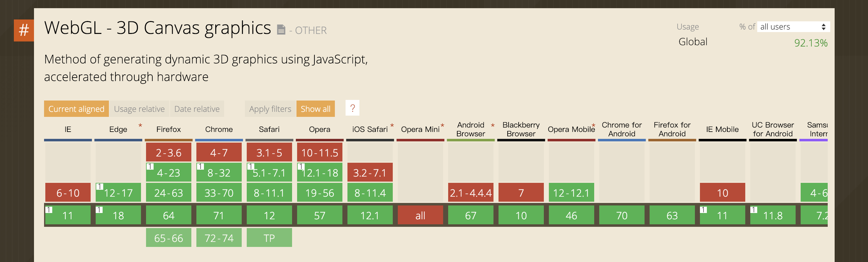Click the asterisk next to iOS Safari

click(392, 126)
